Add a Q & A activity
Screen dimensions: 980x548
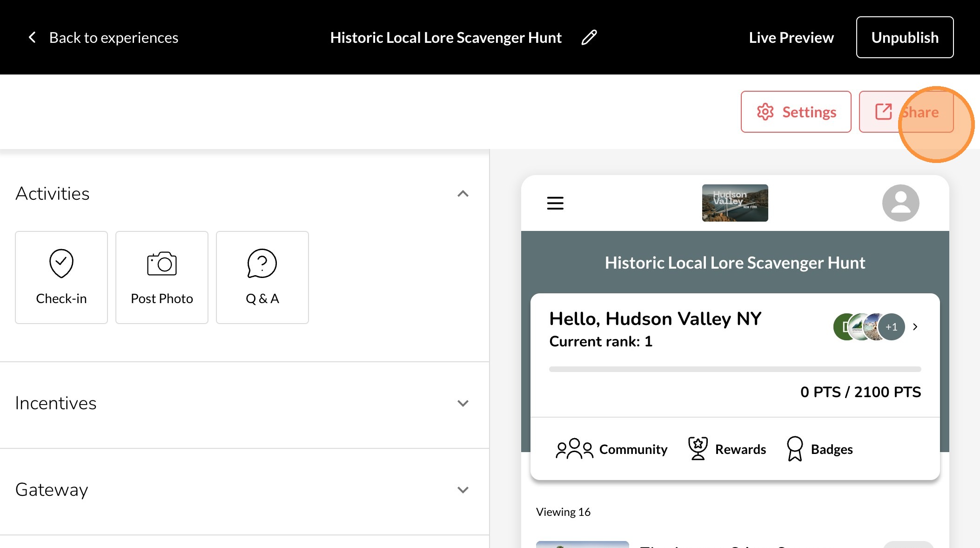(x=262, y=277)
